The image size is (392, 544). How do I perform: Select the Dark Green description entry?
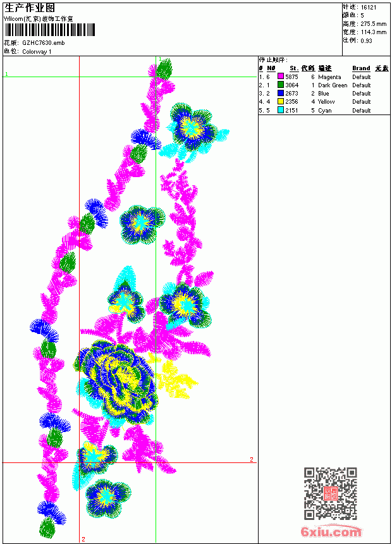coord(333,85)
